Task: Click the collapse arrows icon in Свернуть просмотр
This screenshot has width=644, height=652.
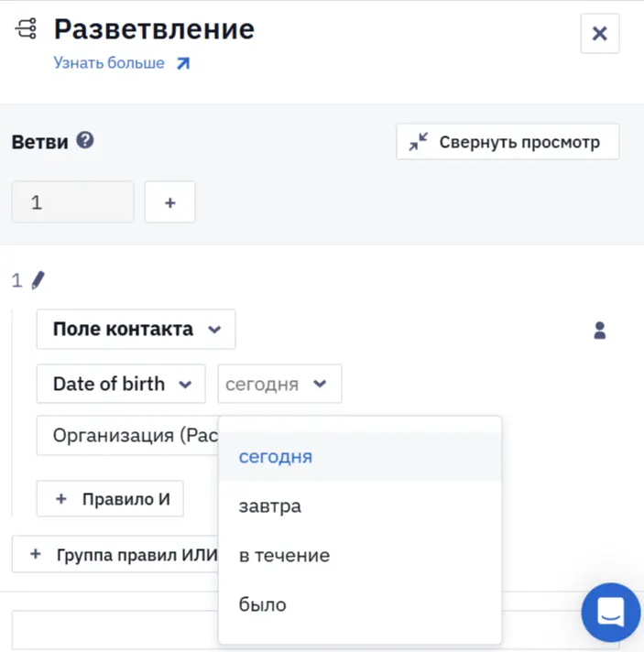Action: pyautogui.click(x=418, y=142)
